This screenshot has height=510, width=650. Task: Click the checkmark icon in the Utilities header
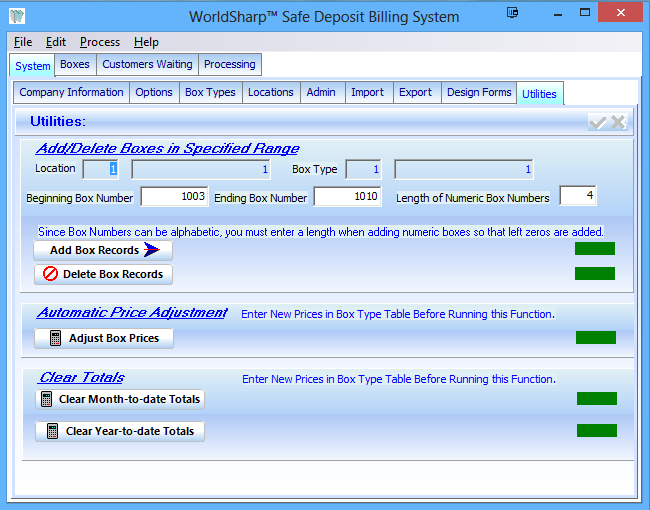click(x=598, y=122)
